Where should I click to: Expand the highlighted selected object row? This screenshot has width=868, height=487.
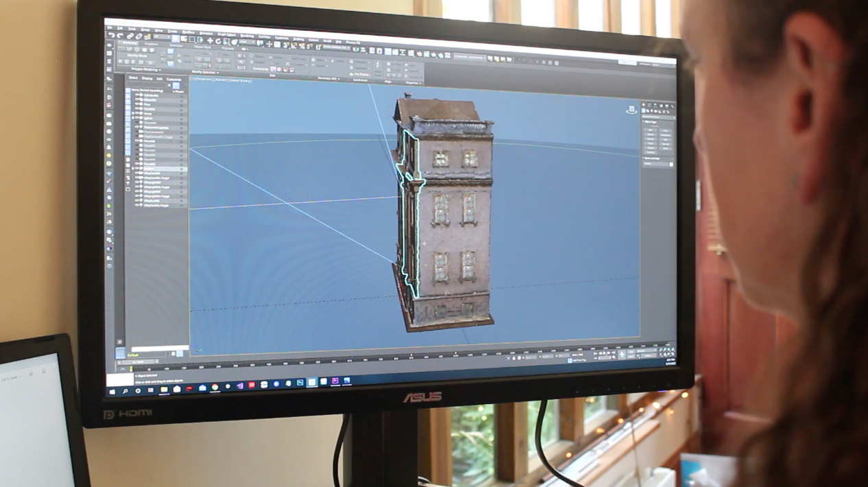133,168
